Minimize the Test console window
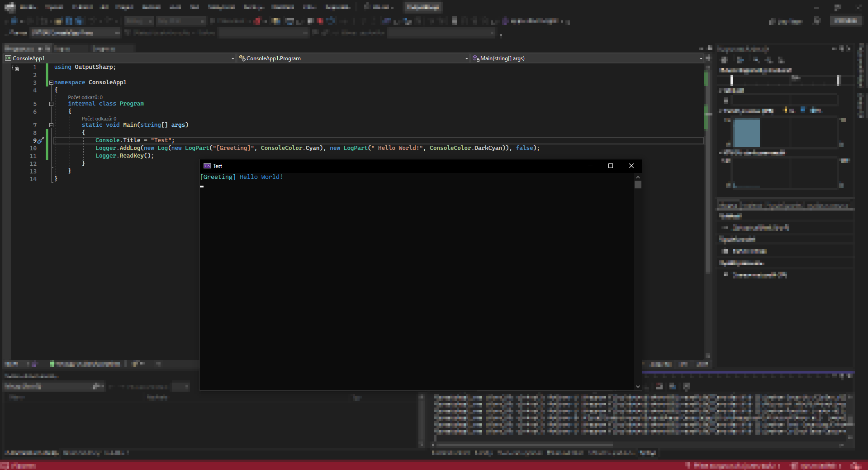Screen dimensions: 868x470 tap(590, 166)
